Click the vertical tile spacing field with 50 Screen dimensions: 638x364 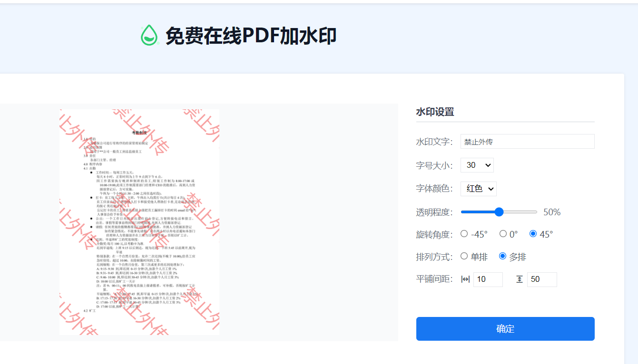point(542,279)
